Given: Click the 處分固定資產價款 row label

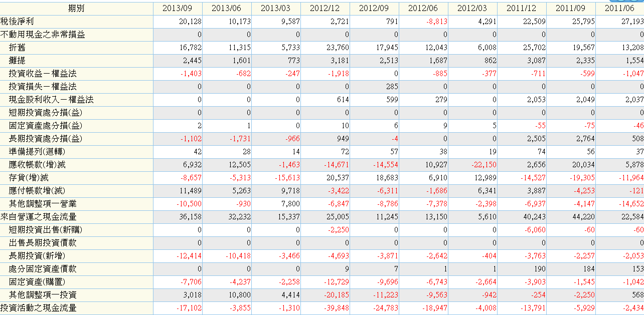Looking at the screenshot, I should (x=43, y=269).
